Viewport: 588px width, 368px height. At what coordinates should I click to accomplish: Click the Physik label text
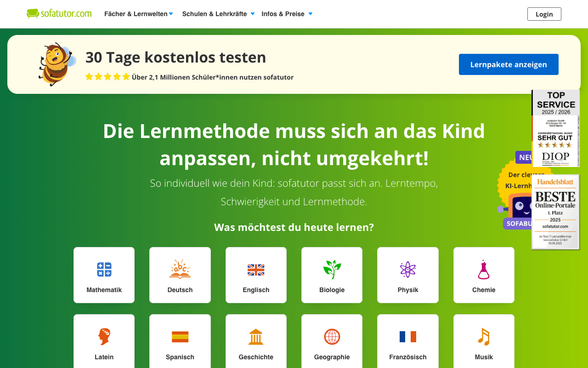point(408,290)
